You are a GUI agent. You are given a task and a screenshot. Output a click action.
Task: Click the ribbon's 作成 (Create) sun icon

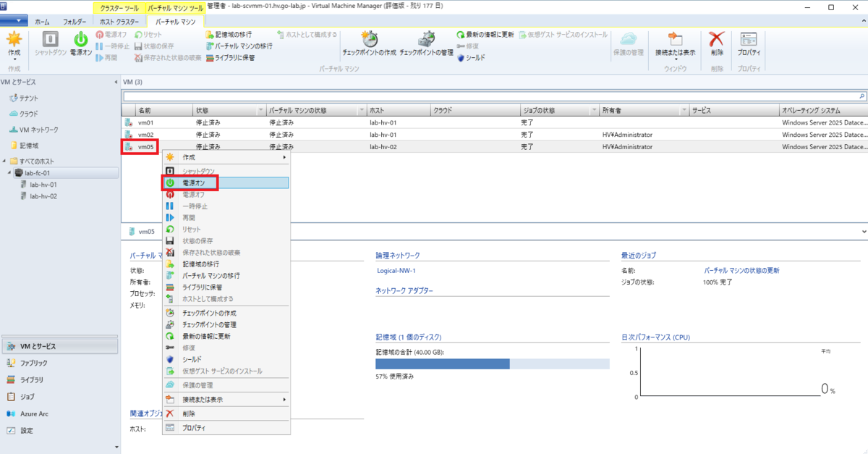[14, 40]
